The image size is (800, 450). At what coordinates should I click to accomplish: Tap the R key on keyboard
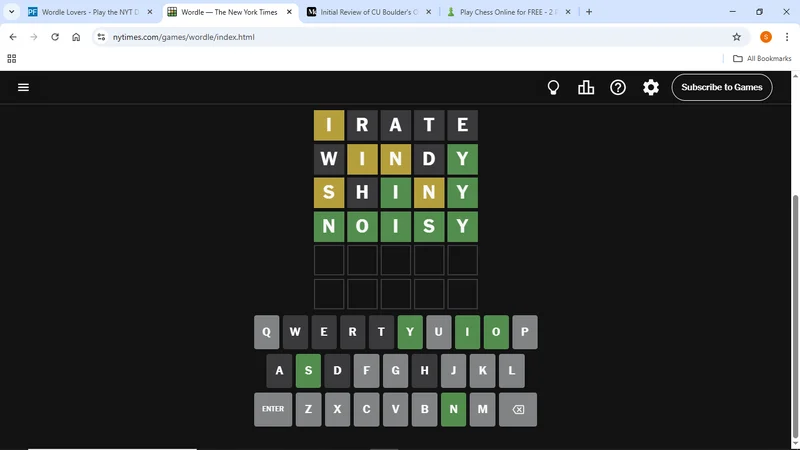pyautogui.click(x=353, y=332)
